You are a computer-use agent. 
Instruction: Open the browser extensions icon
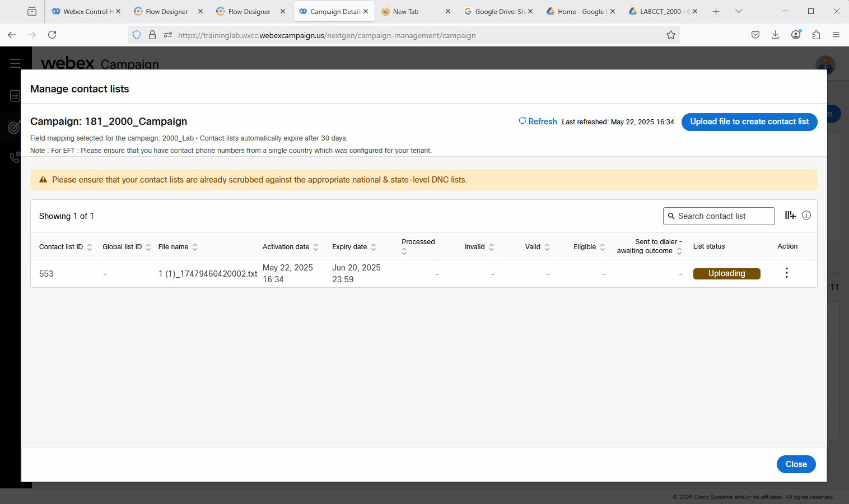coord(816,35)
